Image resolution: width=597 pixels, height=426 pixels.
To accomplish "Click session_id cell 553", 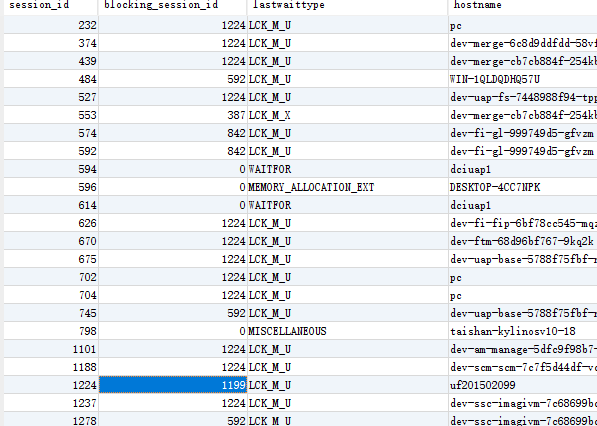I will coord(51,115).
